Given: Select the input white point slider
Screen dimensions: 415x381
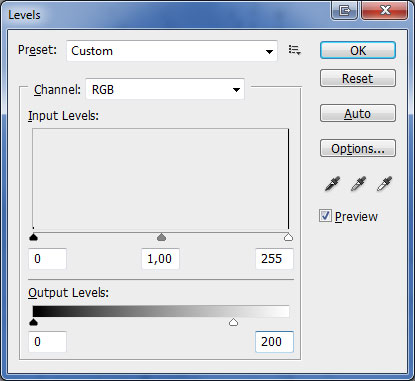Looking at the screenshot, I should (x=288, y=237).
